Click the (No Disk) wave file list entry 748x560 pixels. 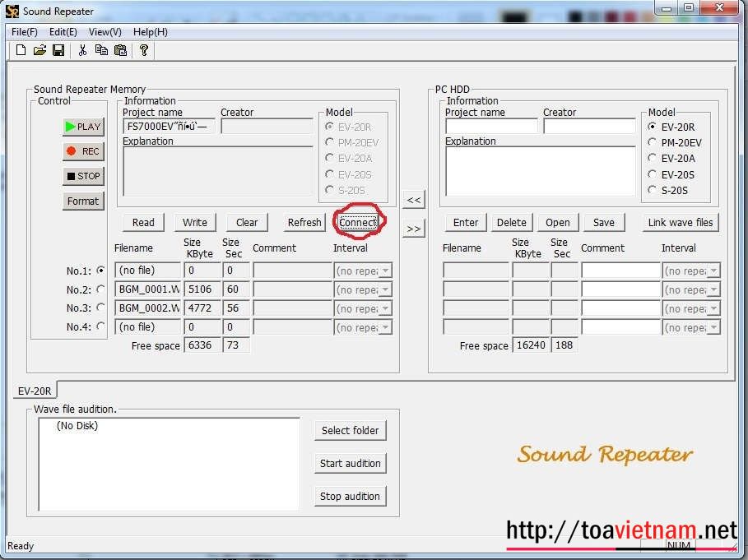77,426
